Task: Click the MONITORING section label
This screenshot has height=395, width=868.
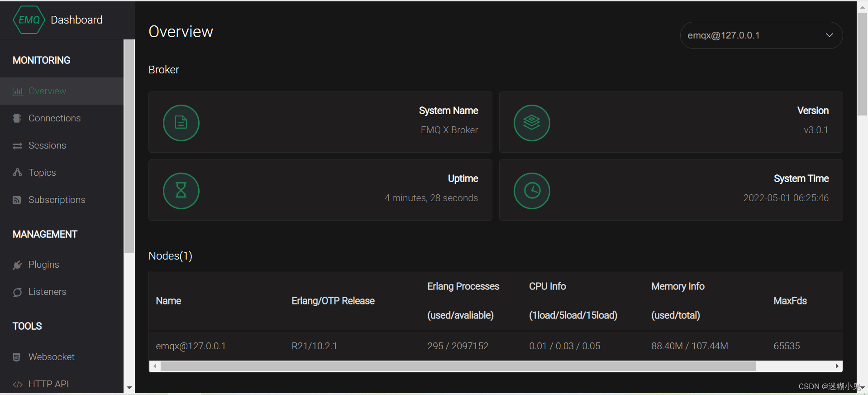Action: [41, 60]
